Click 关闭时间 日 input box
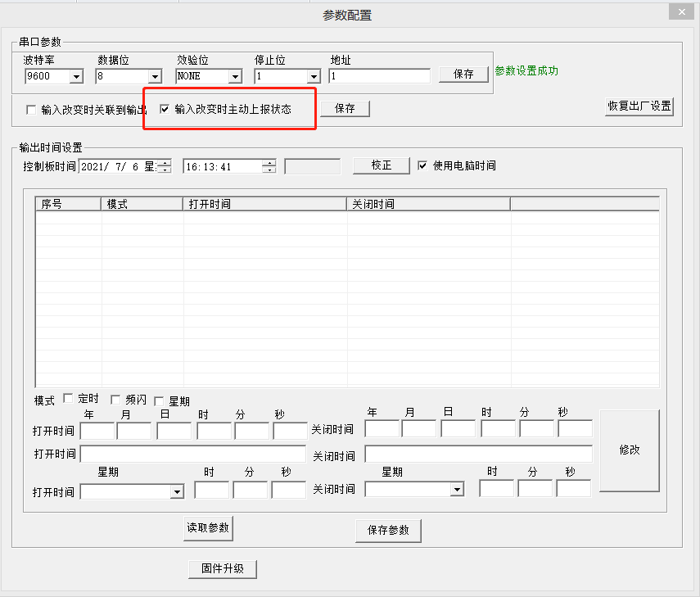This screenshot has height=597, width=700. tap(458, 428)
